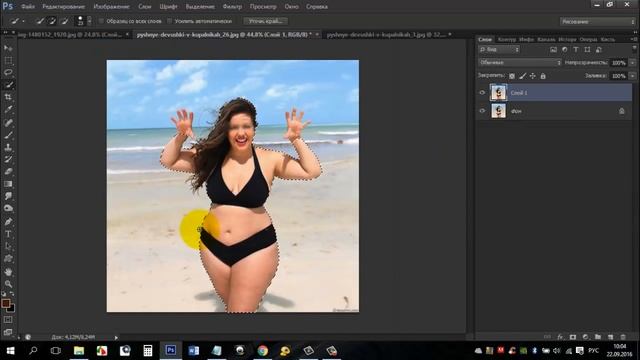Select the Gradient tool

[x=8, y=184]
